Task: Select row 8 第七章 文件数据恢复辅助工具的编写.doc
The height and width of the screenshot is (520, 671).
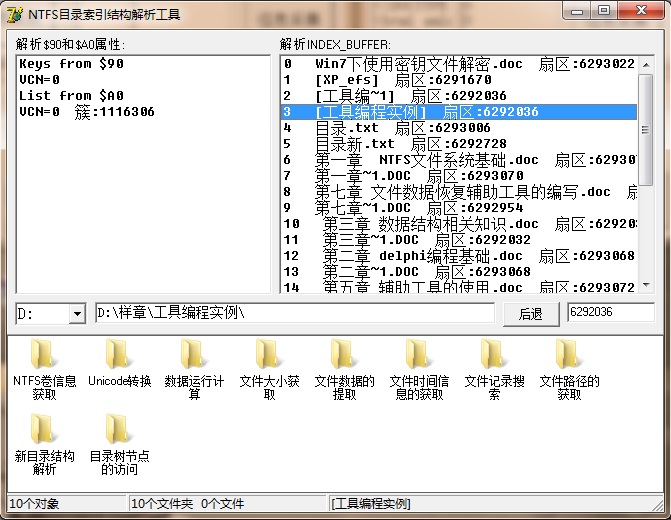Action: click(x=459, y=192)
